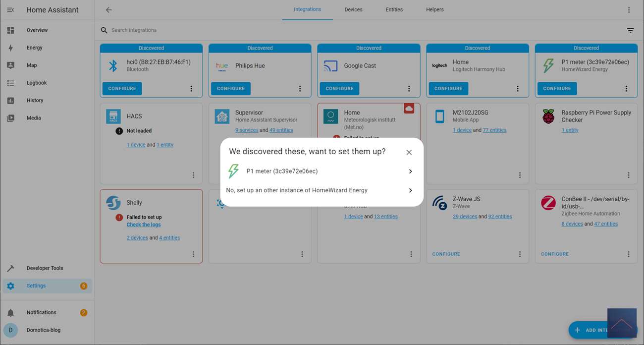Collapse the Home Assistant sidebar menu icon
Image resolution: width=644 pixels, height=345 pixels.
point(10,10)
